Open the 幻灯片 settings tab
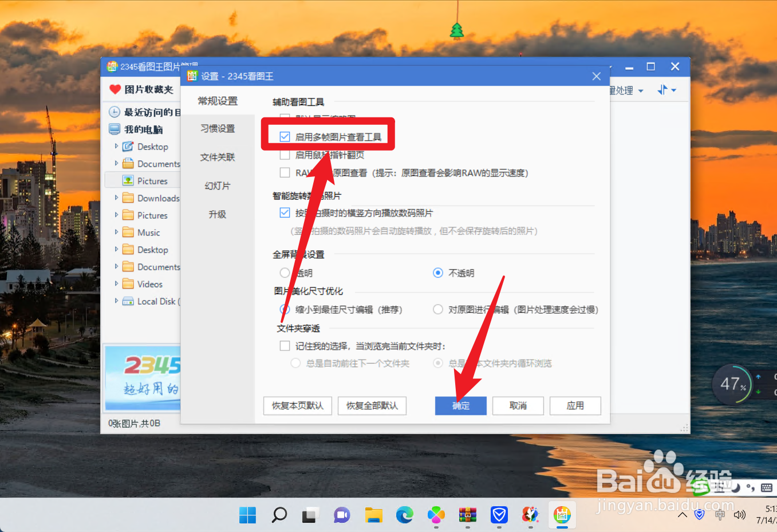 click(218, 186)
